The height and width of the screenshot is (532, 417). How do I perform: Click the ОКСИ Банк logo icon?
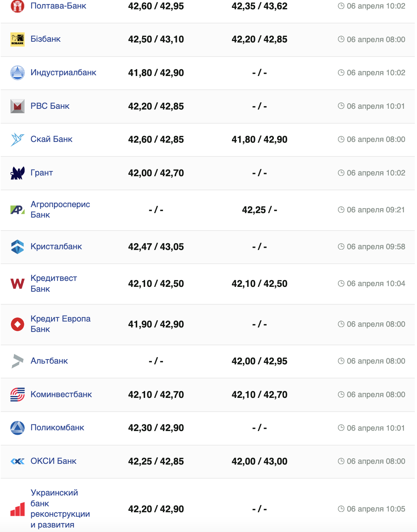coord(17,461)
